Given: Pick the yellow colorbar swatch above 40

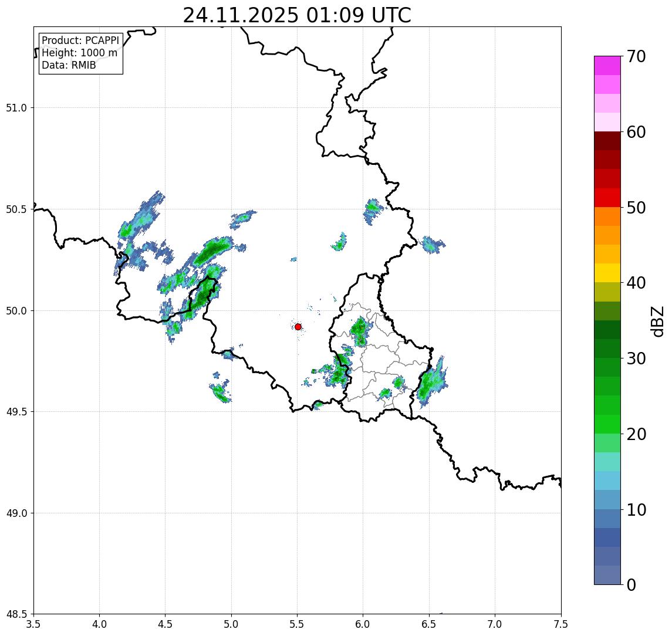Looking at the screenshot, I should (607, 273).
